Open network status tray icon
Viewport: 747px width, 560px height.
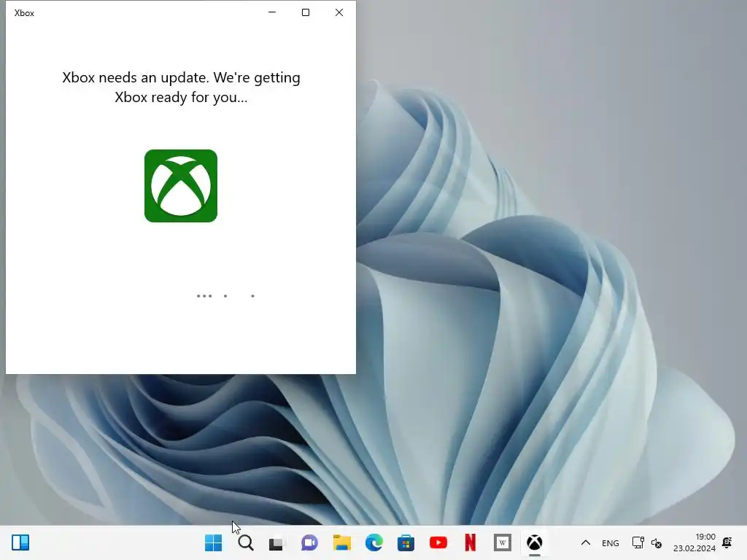638,542
